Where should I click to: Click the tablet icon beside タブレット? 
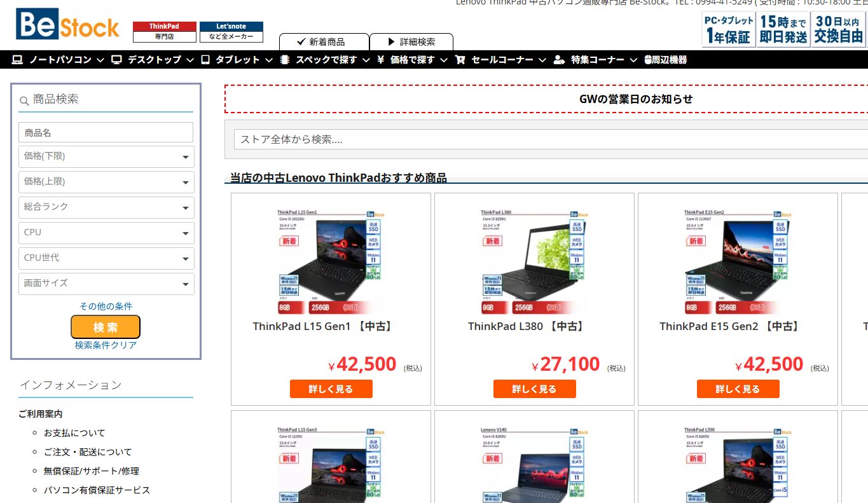[205, 60]
